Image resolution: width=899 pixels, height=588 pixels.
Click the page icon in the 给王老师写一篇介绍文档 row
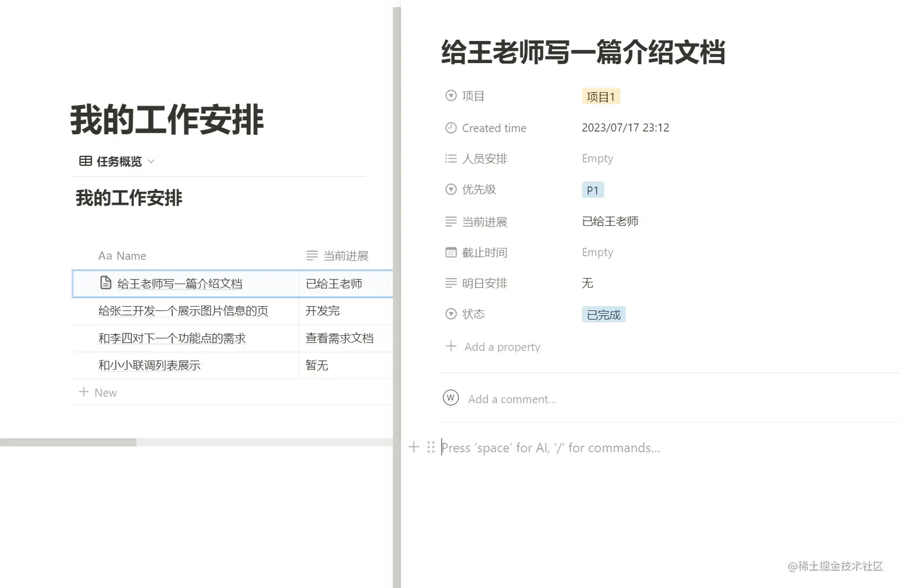(105, 283)
